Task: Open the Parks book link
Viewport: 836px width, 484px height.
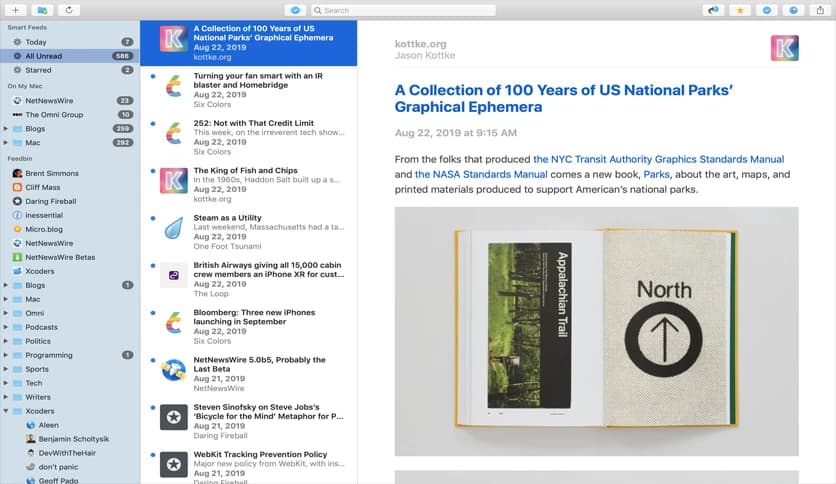Action: pyautogui.click(x=656, y=174)
